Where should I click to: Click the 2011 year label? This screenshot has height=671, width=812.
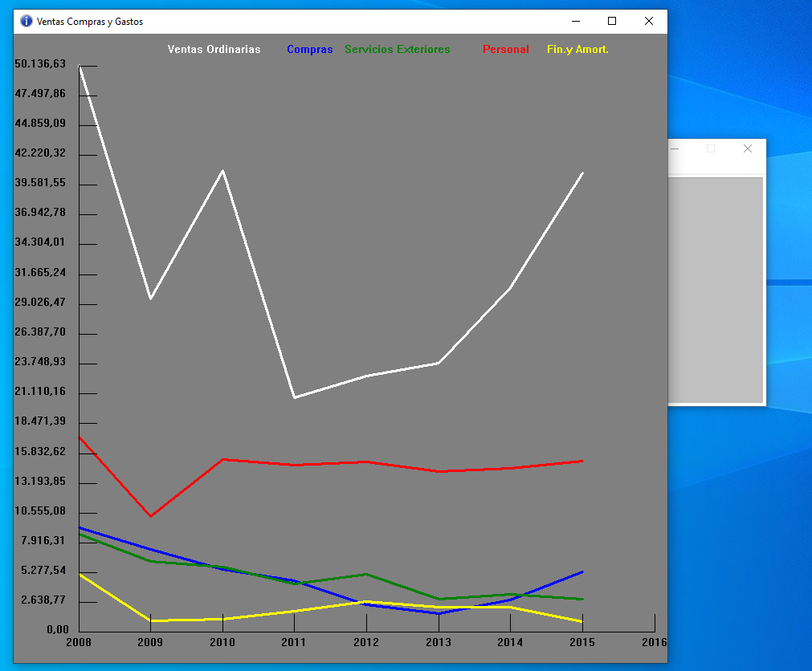coord(294,643)
